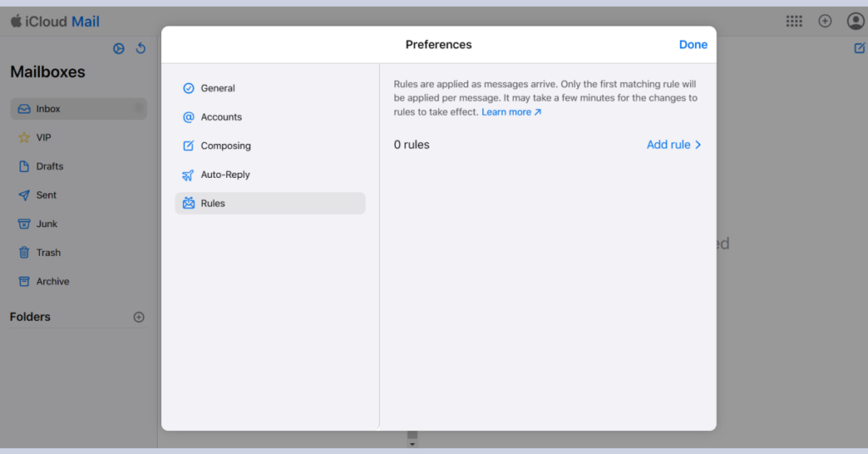Viewport: 868px width, 454px height.
Task: Click the filter icon above Mailboxes
Action: [x=119, y=49]
